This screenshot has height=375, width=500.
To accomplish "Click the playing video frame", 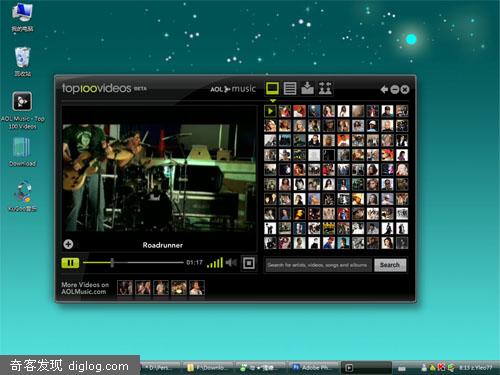I will [x=159, y=178].
